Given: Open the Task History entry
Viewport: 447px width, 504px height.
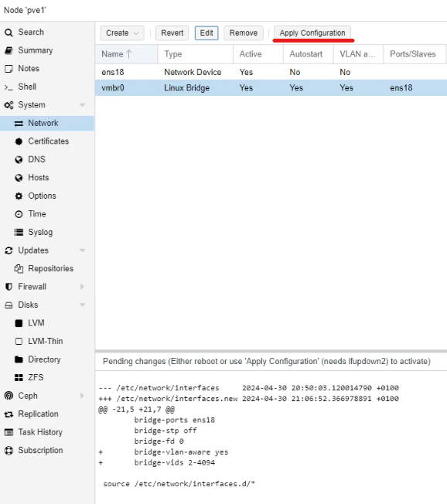Looking at the screenshot, I should [47, 432].
